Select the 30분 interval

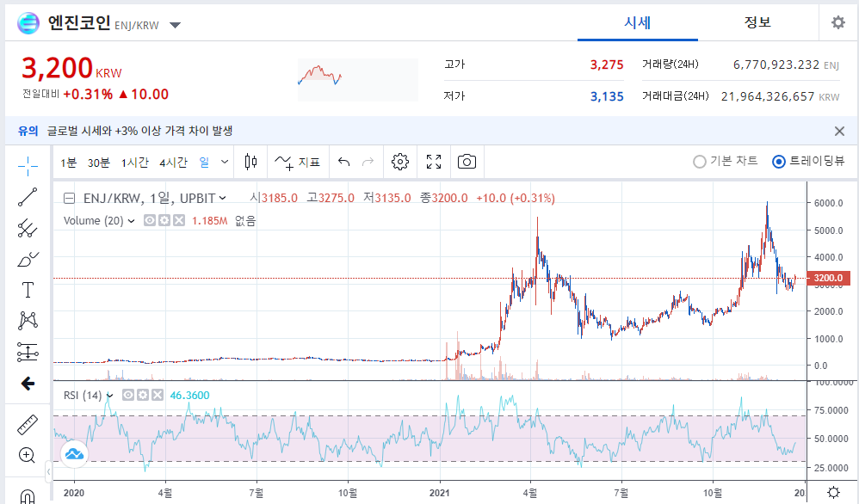click(99, 163)
